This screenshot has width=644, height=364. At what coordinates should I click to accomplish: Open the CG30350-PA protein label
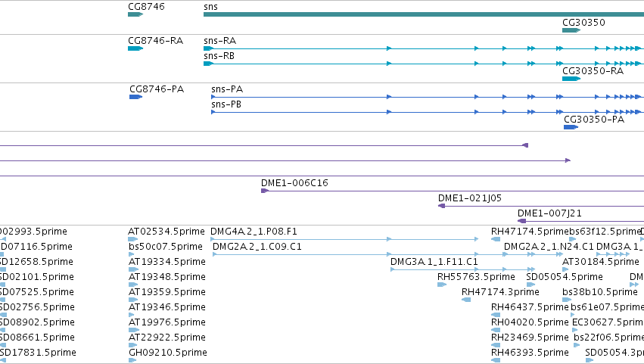(594, 120)
